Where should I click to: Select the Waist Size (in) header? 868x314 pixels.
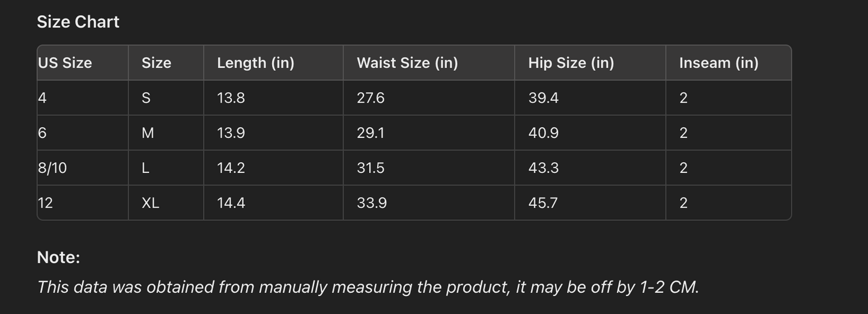pyautogui.click(x=407, y=63)
